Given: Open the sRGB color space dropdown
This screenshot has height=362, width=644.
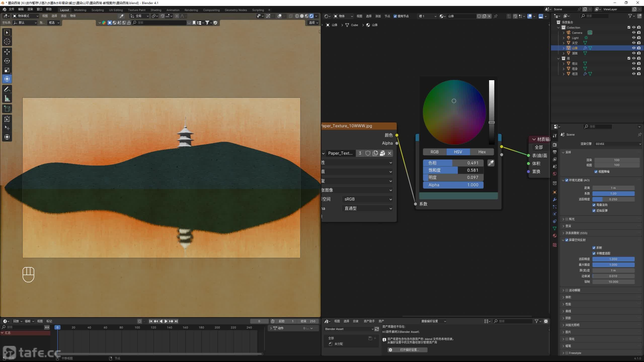Looking at the screenshot, I should click(x=368, y=199).
